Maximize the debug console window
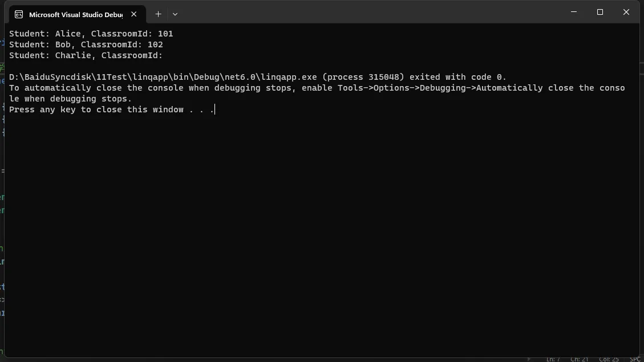 [600, 12]
